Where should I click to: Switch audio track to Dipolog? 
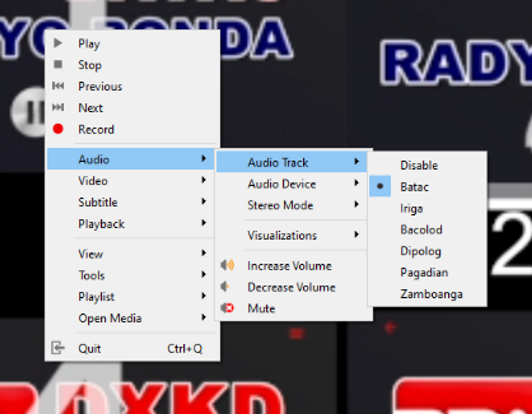point(427,251)
